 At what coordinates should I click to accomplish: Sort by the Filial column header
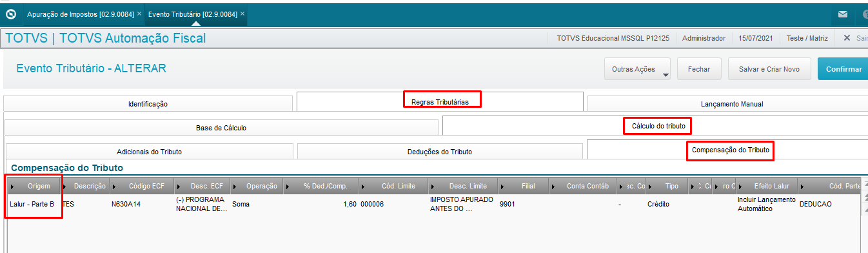[523, 186]
